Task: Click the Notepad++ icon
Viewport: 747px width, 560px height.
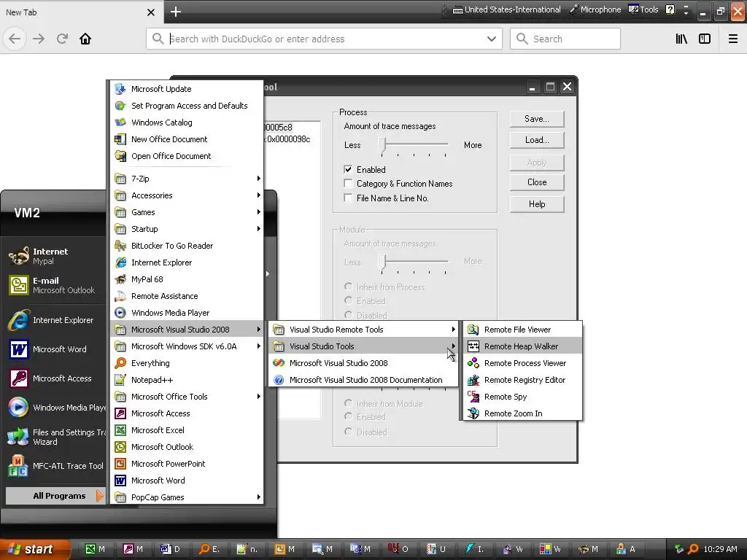Action: [120, 380]
